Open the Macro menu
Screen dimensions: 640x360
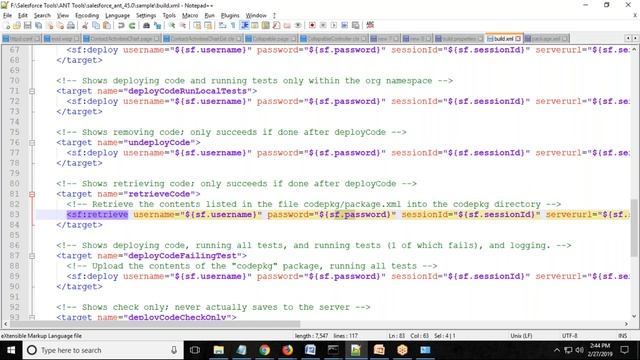click(x=190, y=16)
